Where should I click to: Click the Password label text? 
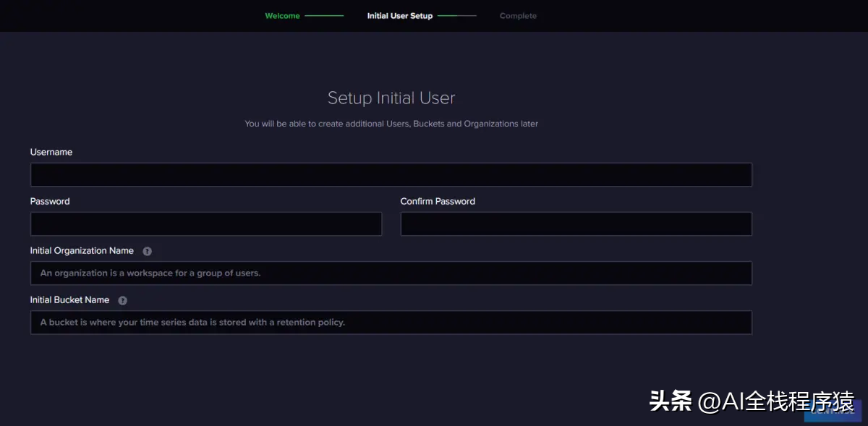click(x=50, y=202)
